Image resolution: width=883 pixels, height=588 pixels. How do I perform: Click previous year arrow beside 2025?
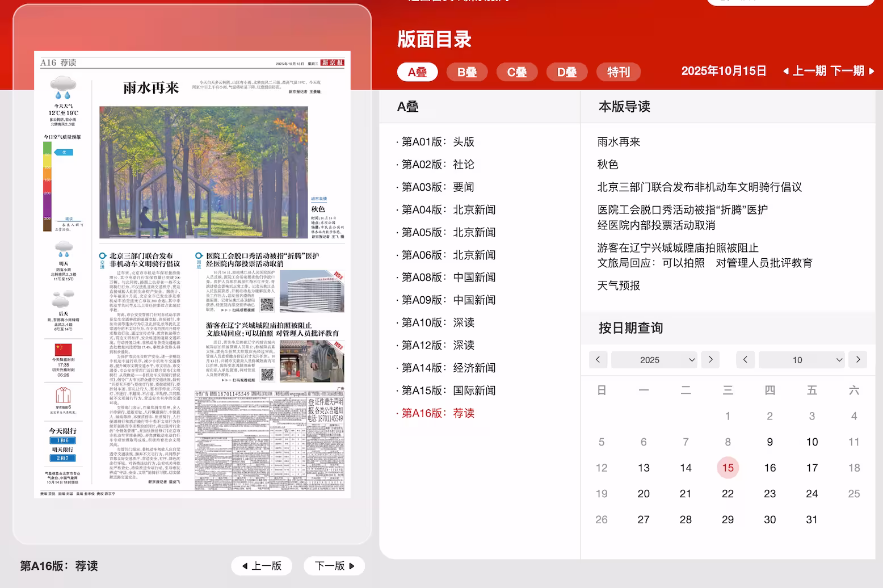pyautogui.click(x=598, y=359)
